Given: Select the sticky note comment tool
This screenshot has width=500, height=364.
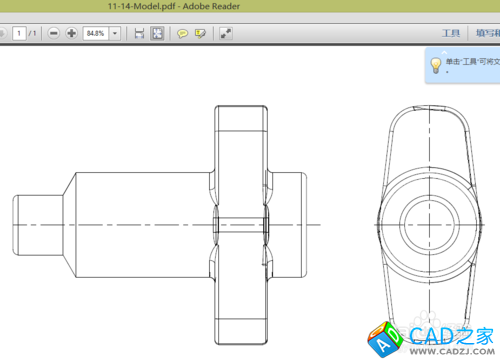Looking at the screenshot, I should (182, 33).
